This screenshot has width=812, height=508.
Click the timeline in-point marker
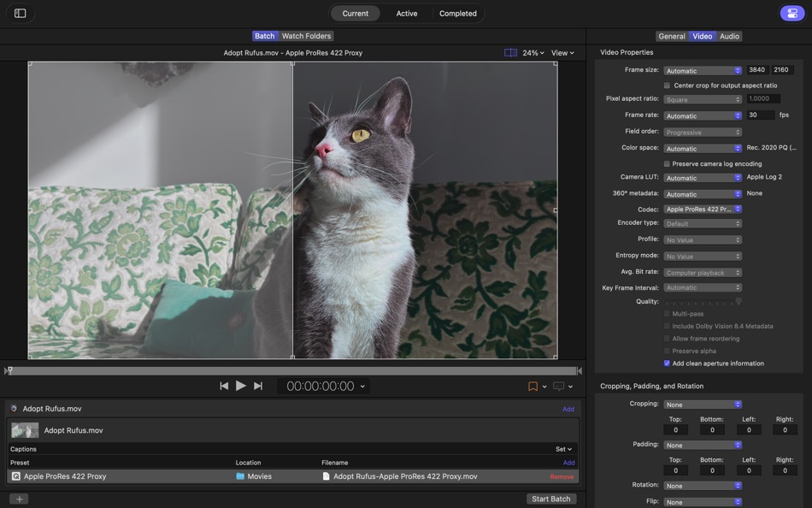coord(9,370)
